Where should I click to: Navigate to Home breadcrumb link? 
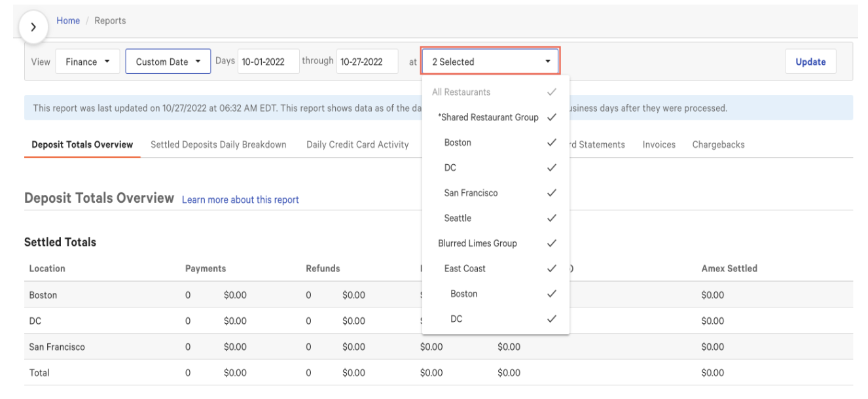68,21
